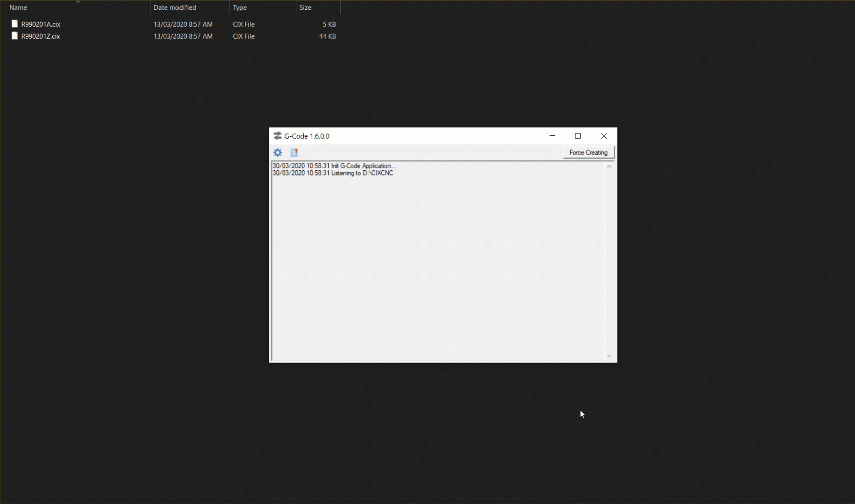Screen dimensions: 855x504
Task: Click the G-Code app icon in title bar
Action: (278, 136)
